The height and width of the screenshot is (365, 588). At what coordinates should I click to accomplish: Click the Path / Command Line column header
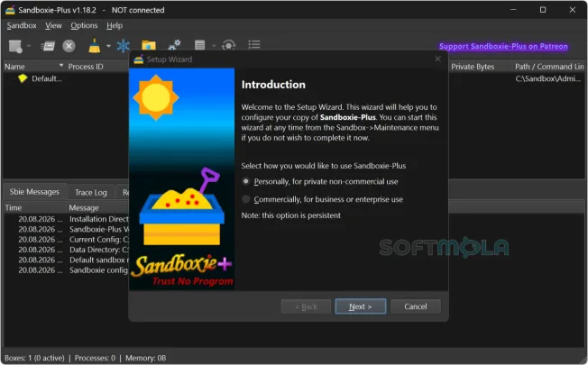point(549,67)
